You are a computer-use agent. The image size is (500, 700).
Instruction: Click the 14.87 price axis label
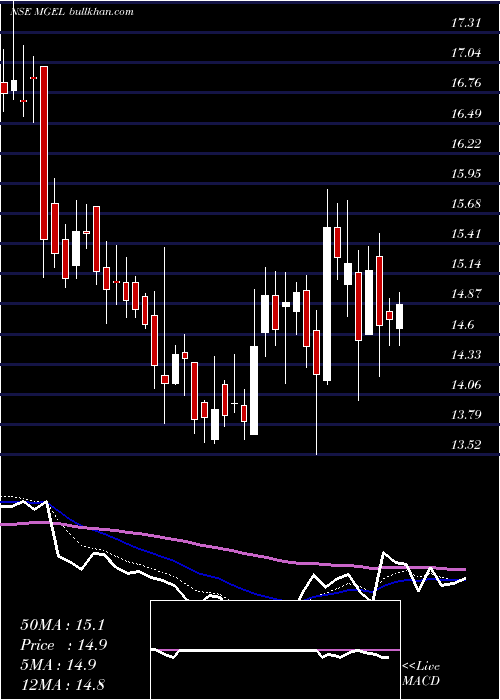pos(466,294)
